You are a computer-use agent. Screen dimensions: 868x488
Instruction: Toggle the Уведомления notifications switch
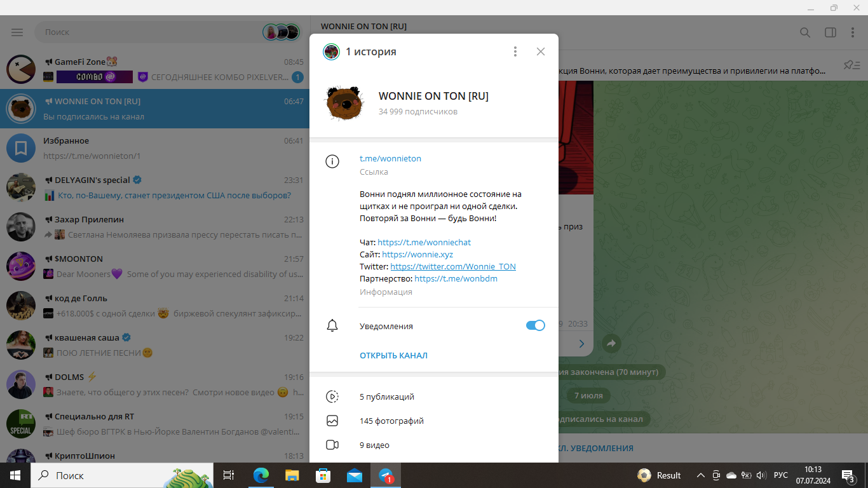click(536, 325)
